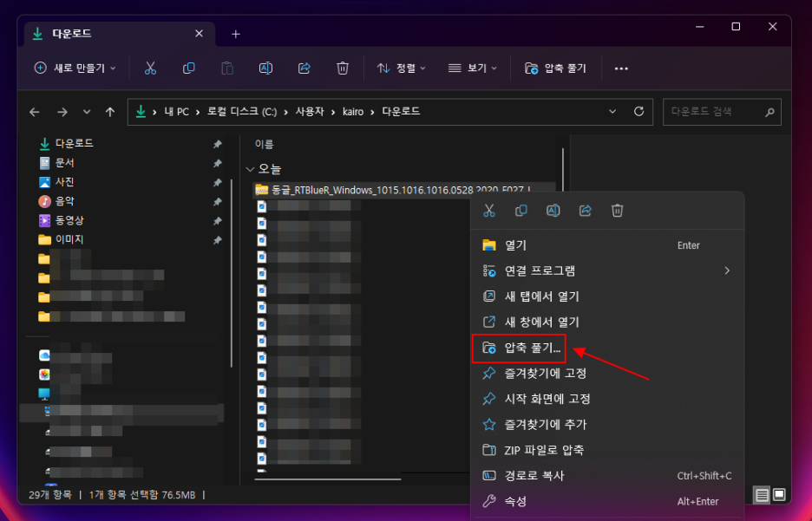This screenshot has height=521, width=812.
Task: Open 속성 properties entry
Action: click(607, 501)
